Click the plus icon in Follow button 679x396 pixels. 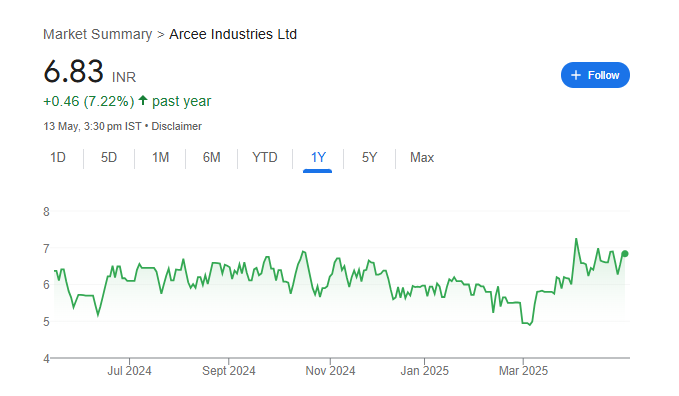576,75
